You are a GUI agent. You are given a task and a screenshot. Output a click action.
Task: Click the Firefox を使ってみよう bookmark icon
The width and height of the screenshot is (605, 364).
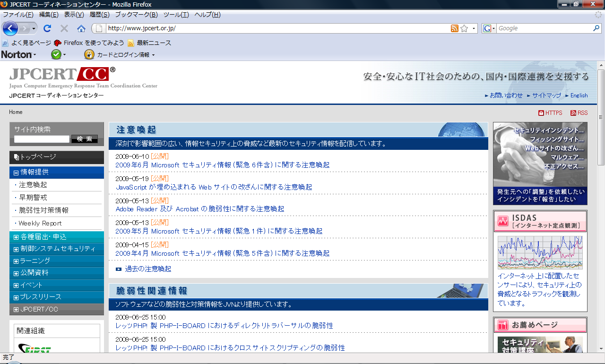tap(58, 43)
